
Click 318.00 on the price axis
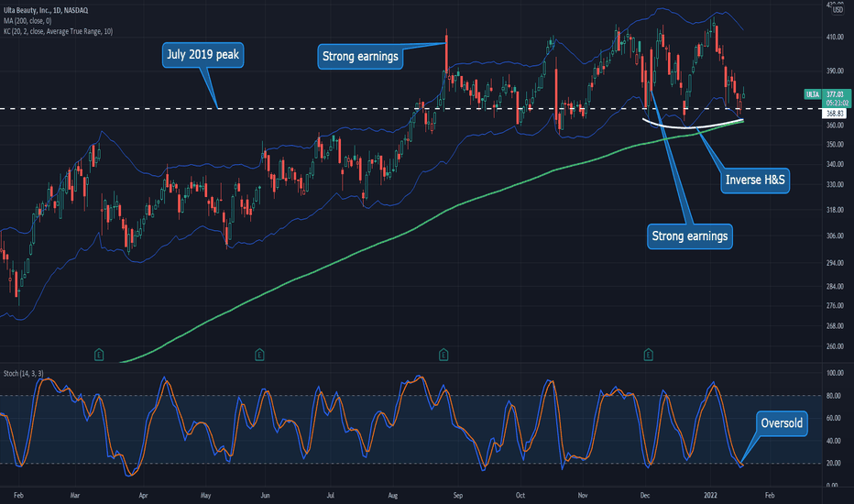(x=835, y=210)
